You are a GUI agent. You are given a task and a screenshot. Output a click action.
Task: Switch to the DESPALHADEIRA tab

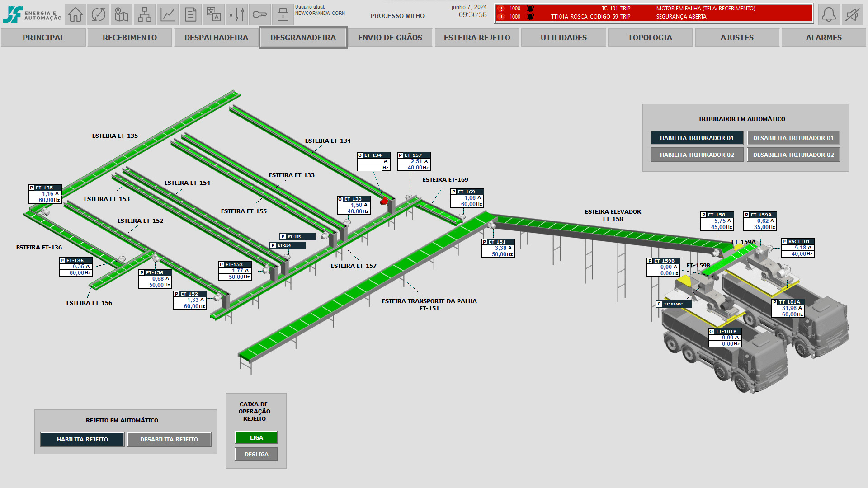point(216,38)
